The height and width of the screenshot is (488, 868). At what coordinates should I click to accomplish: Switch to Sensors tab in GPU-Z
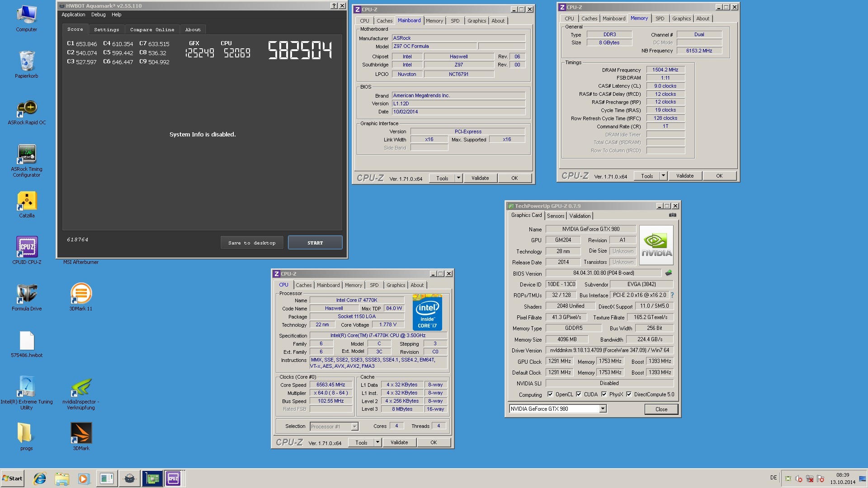pos(556,216)
